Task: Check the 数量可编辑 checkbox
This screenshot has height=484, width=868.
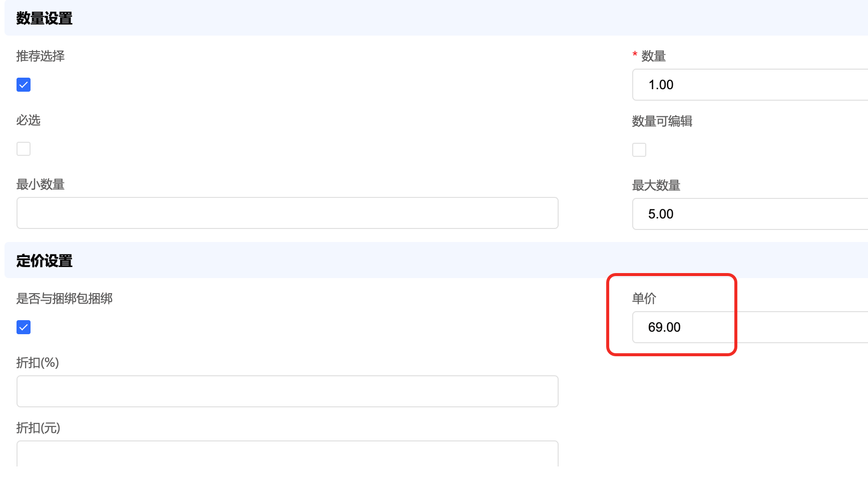Action: click(639, 150)
